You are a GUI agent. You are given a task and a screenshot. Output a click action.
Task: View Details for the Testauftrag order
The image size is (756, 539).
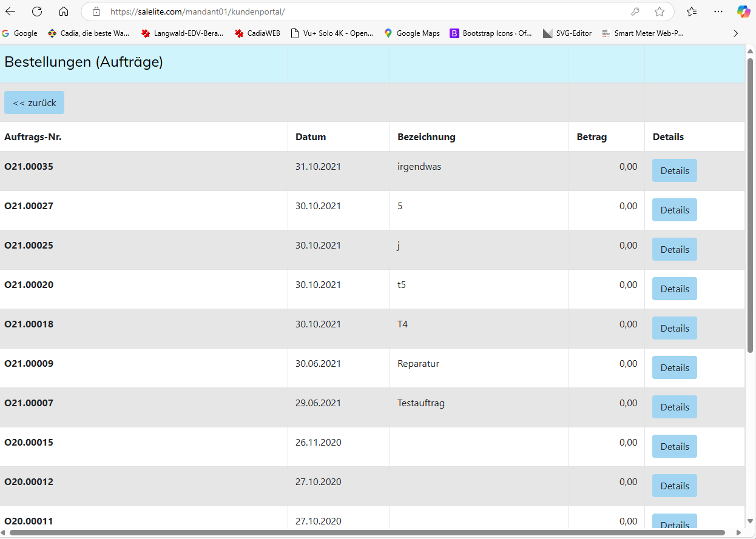[x=674, y=407]
